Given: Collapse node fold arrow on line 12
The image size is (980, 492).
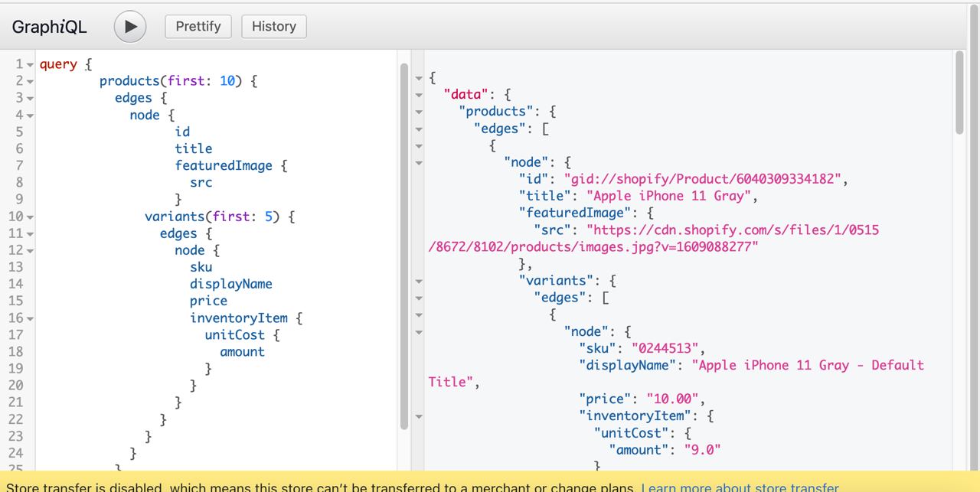Looking at the screenshot, I should pos(30,251).
